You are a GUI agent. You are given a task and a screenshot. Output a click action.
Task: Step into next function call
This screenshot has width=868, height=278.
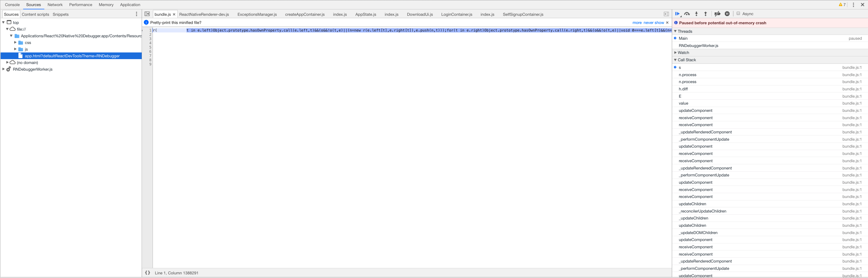697,14
